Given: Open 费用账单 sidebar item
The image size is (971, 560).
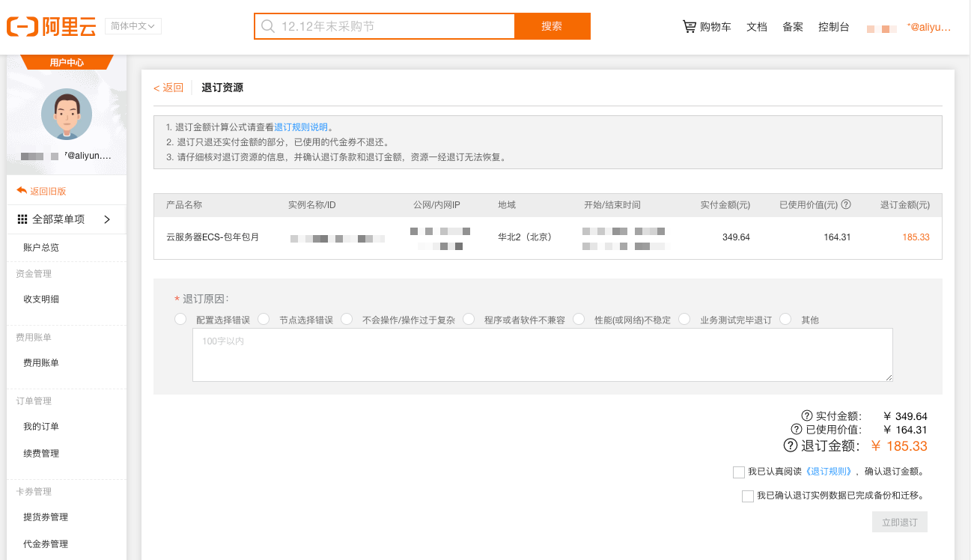Looking at the screenshot, I should (41, 362).
